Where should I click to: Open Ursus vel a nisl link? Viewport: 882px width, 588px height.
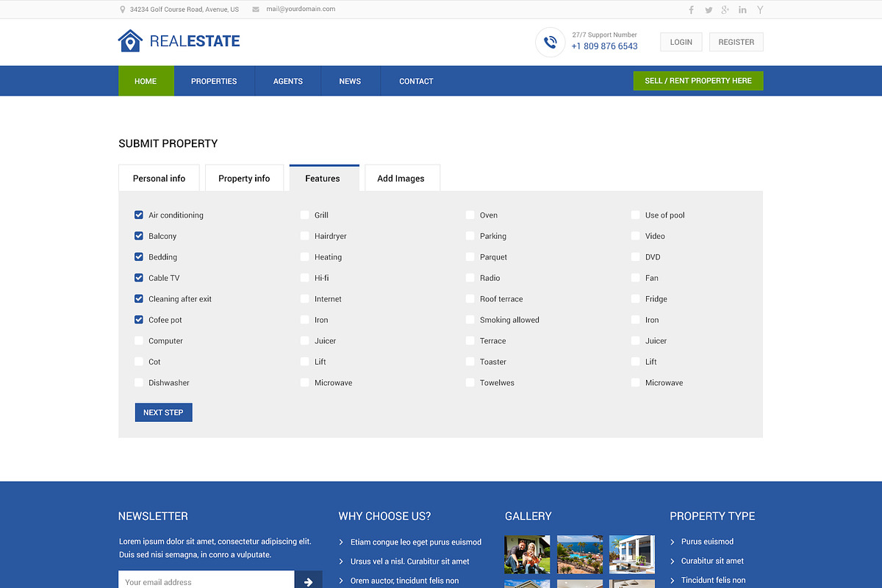(x=410, y=562)
